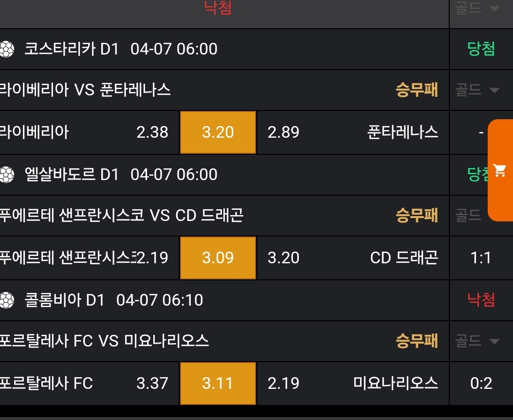Pick CD 드래곤 away win at 3.20
This screenshot has height=420, width=513.
pos(284,258)
